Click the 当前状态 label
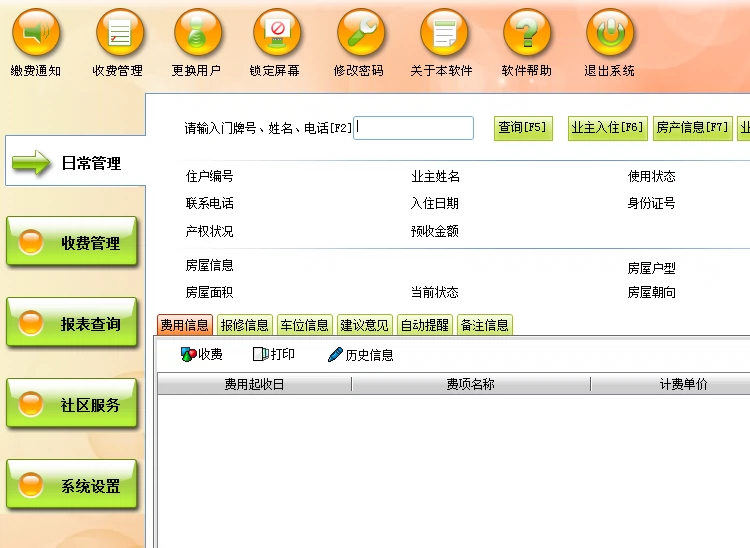Viewport: 750px width, 548px height. [x=435, y=292]
